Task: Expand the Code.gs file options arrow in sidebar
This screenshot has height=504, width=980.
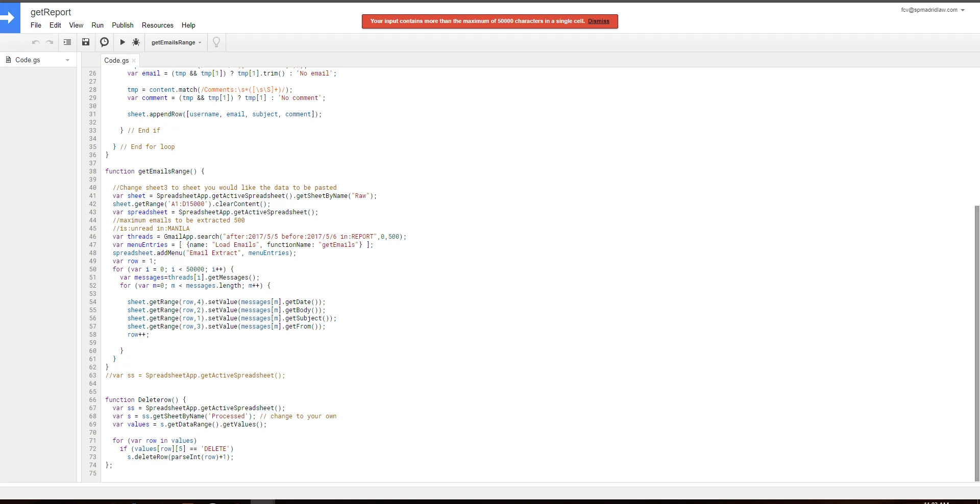Action: [x=67, y=60]
